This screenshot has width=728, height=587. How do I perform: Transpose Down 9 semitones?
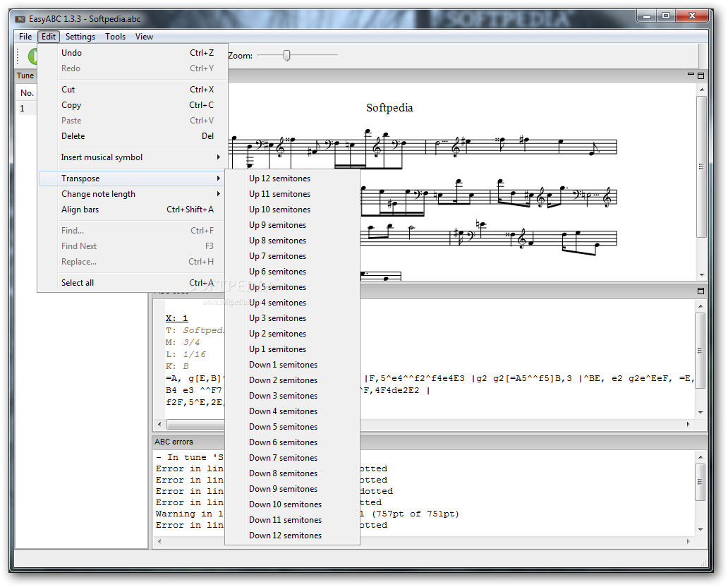click(293, 489)
